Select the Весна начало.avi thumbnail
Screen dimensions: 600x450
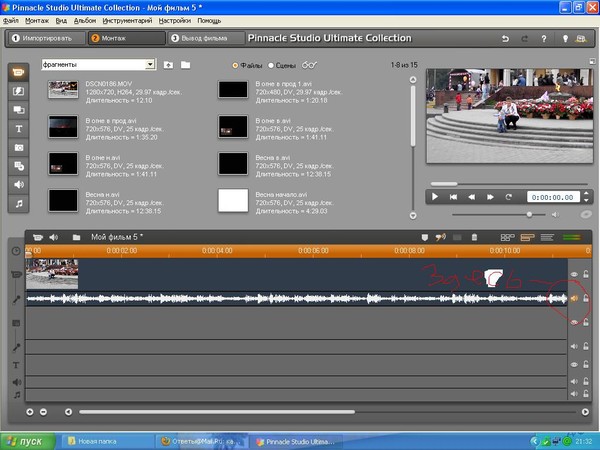[233, 200]
